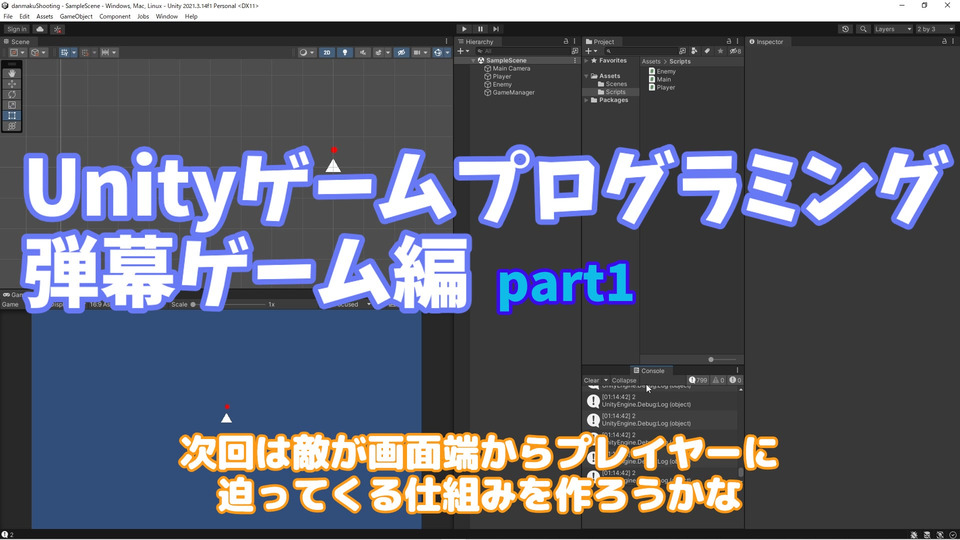The image size is (960, 540).
Task: Click Project search by label icon
Action: click(x=707, y=51)
